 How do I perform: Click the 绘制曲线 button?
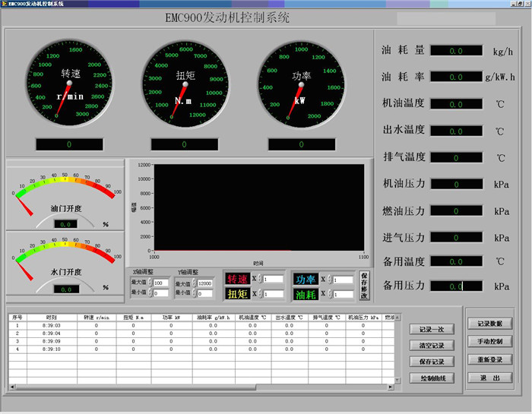pos(432,378)
